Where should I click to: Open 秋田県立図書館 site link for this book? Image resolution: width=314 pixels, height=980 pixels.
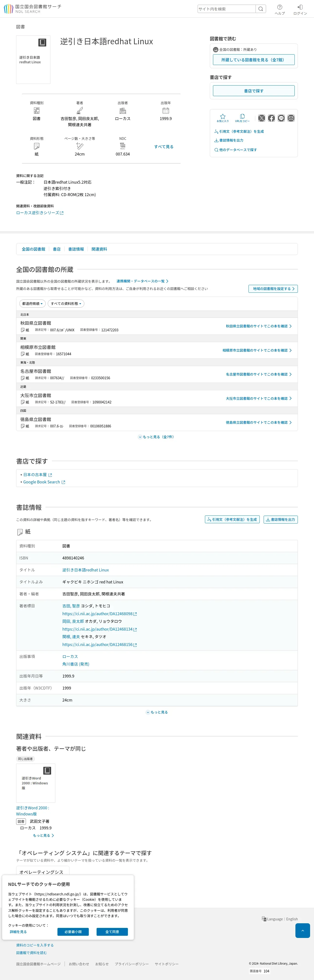[259, 326]
